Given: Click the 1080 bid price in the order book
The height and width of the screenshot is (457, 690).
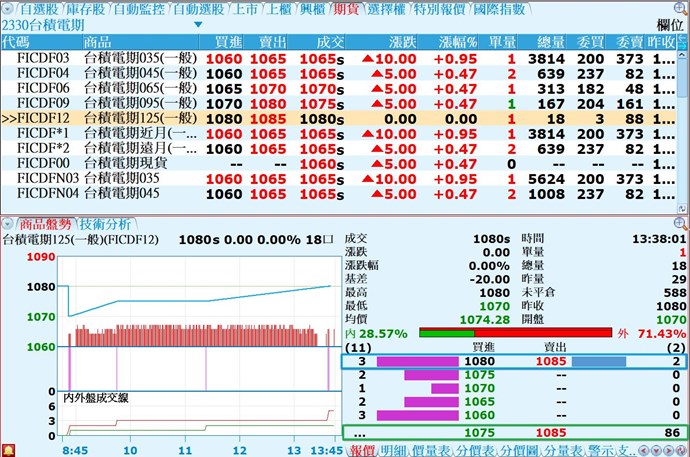Looking at the screenshot, I should pyautogui.click(x=480, y=361).
